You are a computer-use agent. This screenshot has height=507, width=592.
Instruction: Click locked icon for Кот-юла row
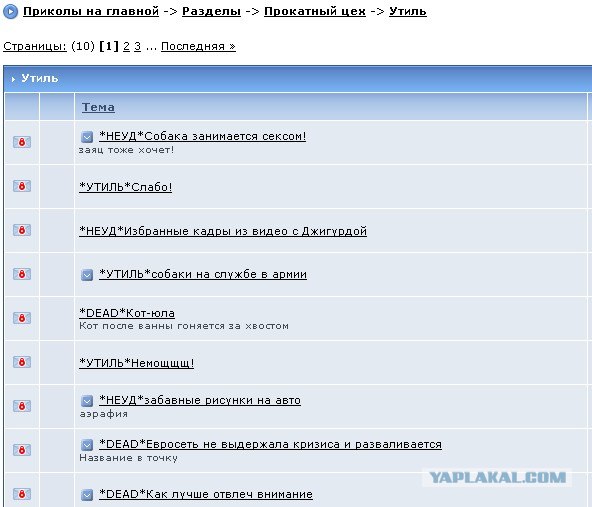[22, 318]
